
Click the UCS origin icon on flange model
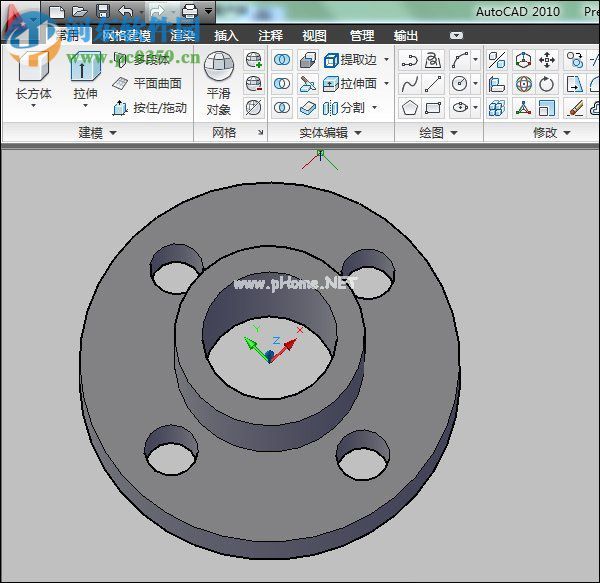(269, 355)
